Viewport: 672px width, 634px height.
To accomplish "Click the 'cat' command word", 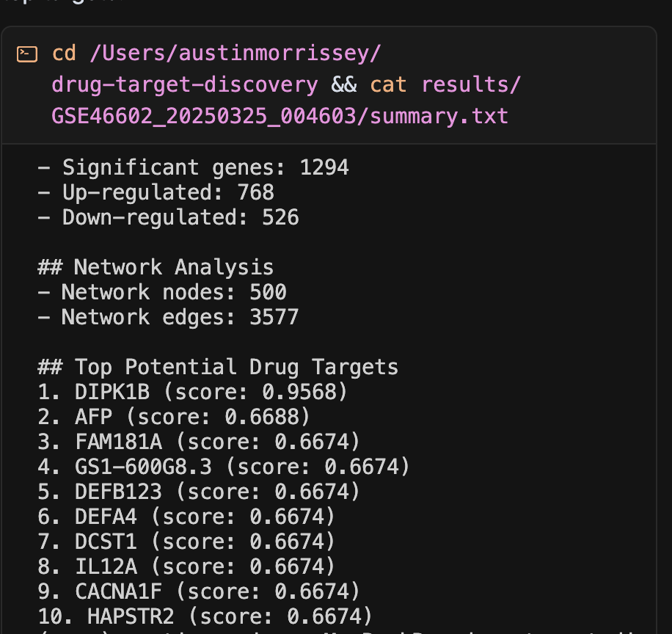I will click(x=388, y=85).
